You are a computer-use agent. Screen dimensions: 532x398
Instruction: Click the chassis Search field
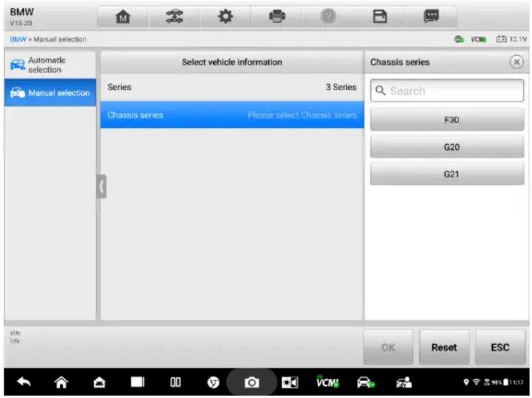point(447,91)
